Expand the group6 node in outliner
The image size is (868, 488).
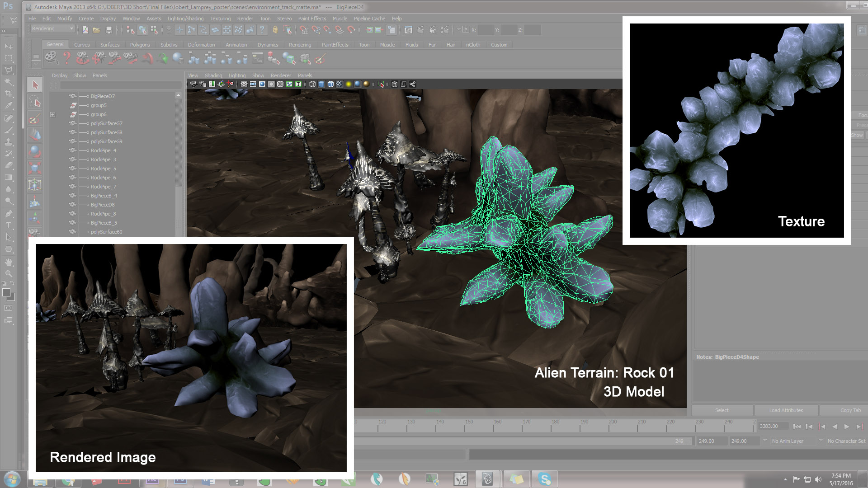[53, 114]
